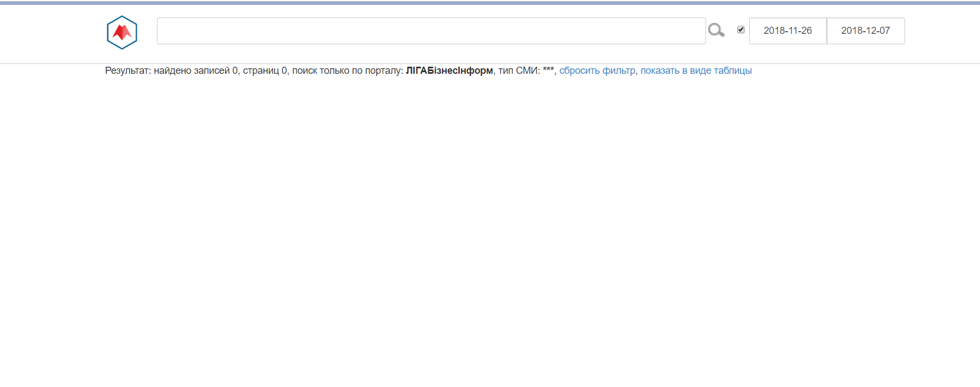
Task: Click the link 'сбросить фильтр'
Action: pyautogui.click(x=597, y=71)
